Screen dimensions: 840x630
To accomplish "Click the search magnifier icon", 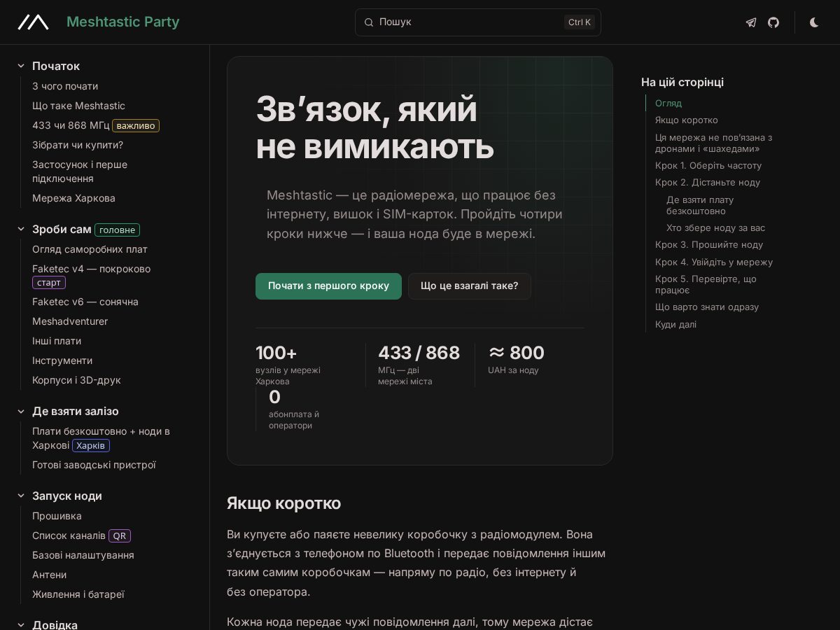I will (x=369, y=22).
